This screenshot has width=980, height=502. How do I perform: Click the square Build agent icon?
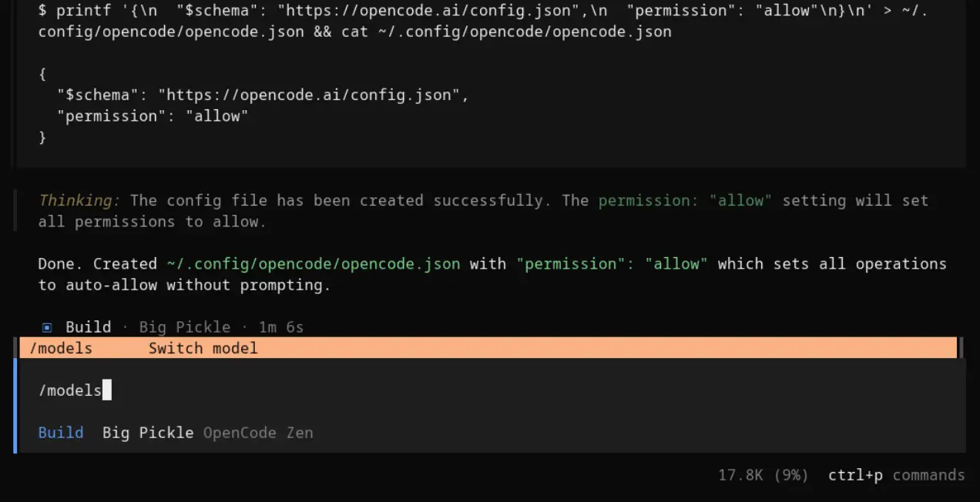(47, 327)
